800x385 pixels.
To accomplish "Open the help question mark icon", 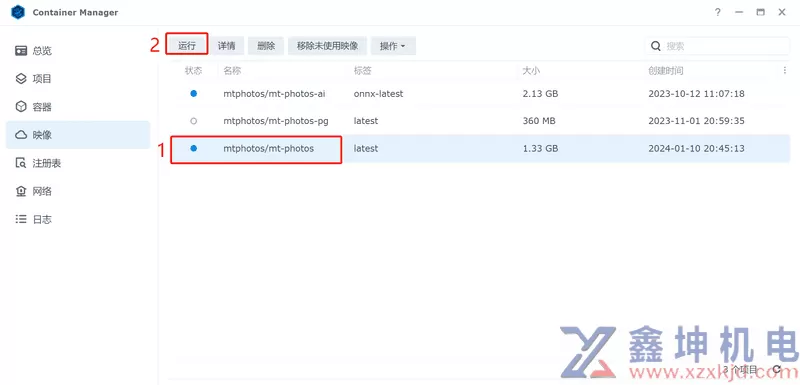I will (717, 12).
